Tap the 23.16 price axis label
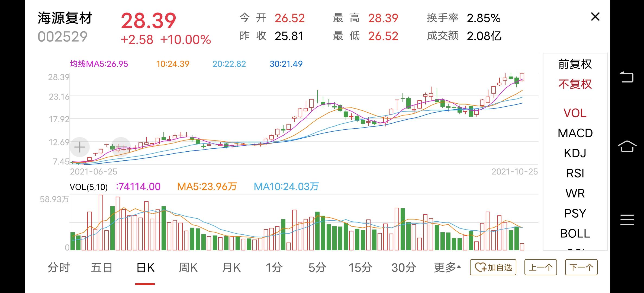The width and height of the screenshot is (644, 293). coord(59,97)
